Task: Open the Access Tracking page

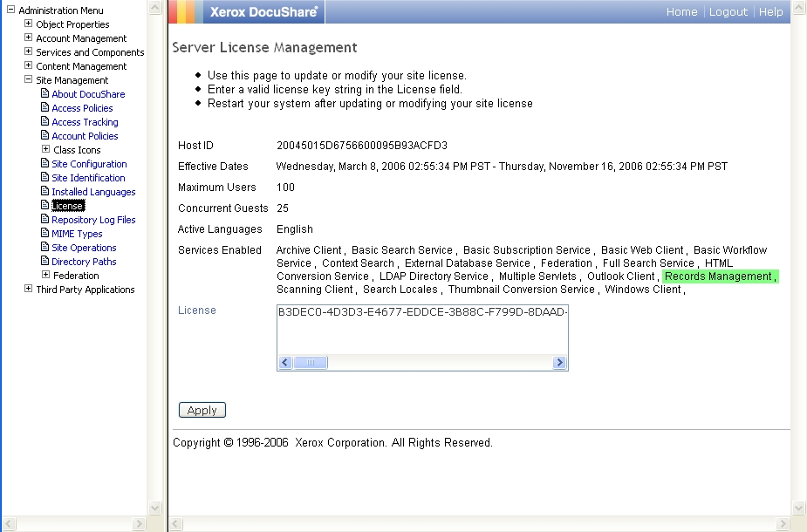Action: 85,122
